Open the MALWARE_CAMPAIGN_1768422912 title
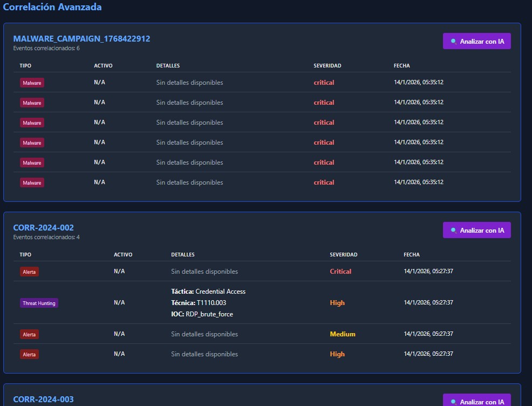The image size is (532, 406). [81, 39]
